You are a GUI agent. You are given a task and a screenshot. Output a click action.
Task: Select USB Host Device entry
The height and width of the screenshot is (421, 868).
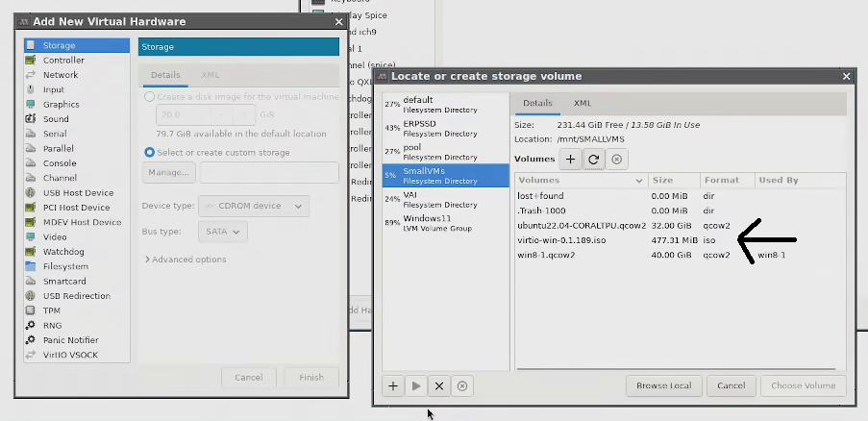pyautogui.click(x=77, y=193)
